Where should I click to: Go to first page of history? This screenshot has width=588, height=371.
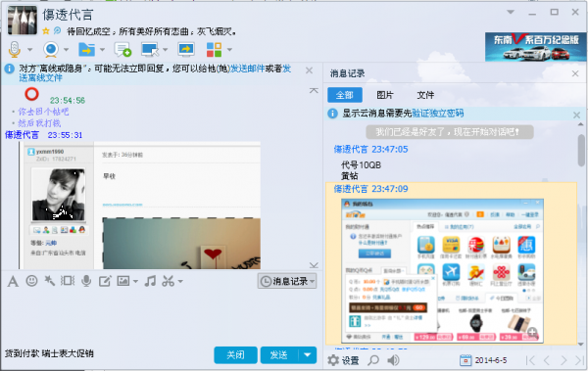[x=530, y=360]
